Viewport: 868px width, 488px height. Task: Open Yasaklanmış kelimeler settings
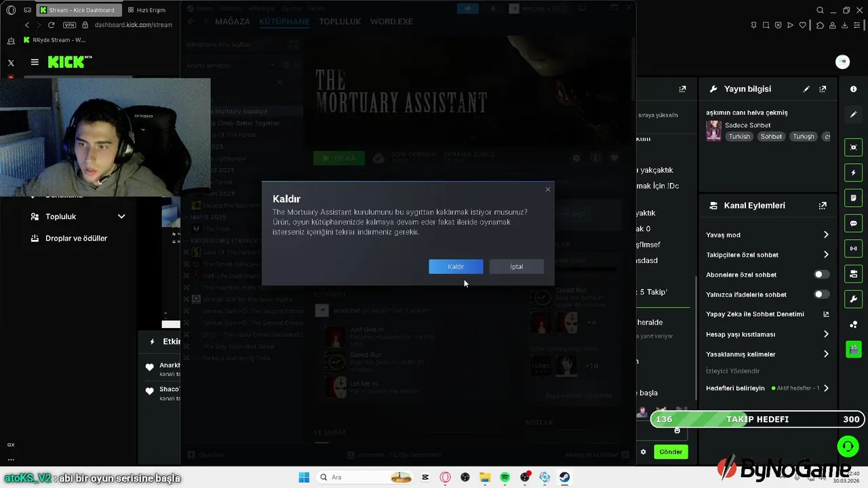(768, 354)
